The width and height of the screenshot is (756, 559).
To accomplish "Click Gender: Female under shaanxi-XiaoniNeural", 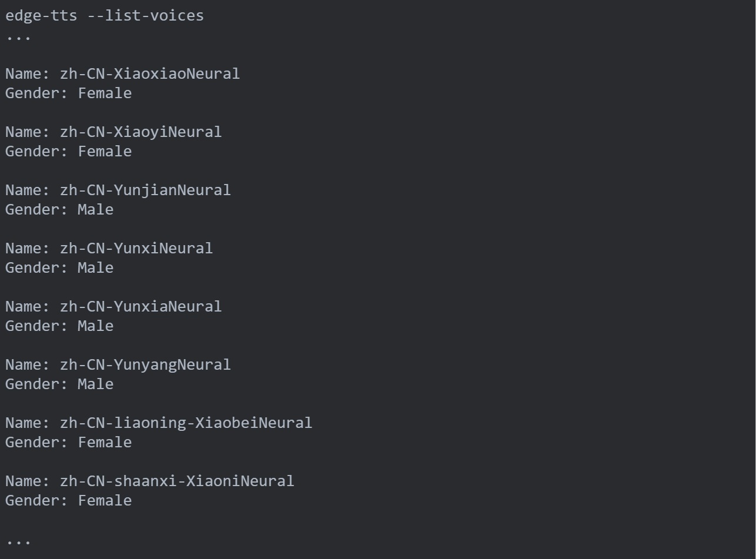I will click(x=69, y=500).
